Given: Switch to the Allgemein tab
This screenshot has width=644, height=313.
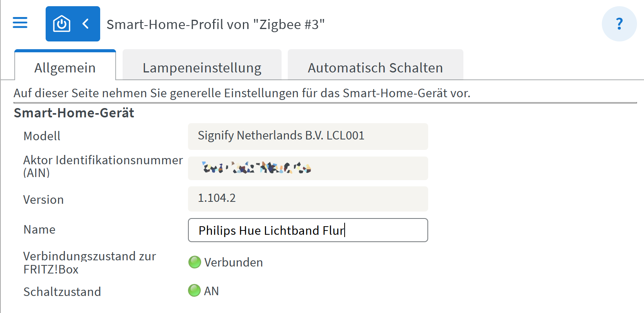Looking at the screenshot, I should pos(65,68).
